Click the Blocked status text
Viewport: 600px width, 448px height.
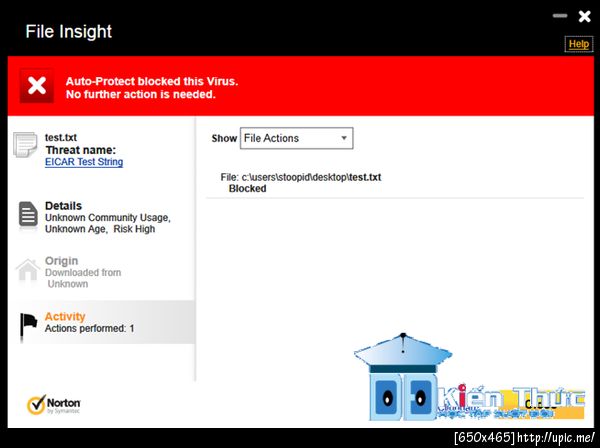(x=248, y=189)
